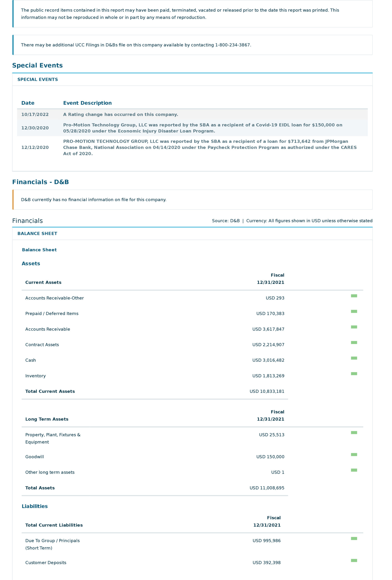Select green indicator beside Customer Deposits
The height and width of the screenshot is (580, 392).
(x=354, y=560)
